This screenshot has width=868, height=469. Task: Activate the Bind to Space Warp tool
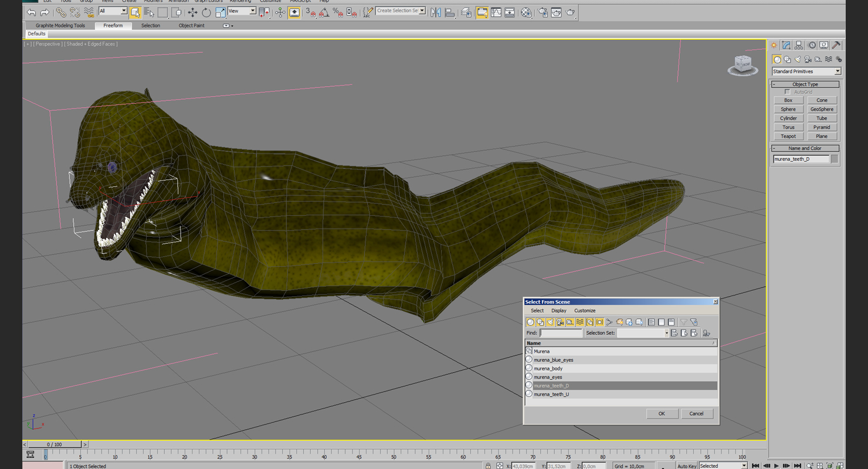point(89,12)
